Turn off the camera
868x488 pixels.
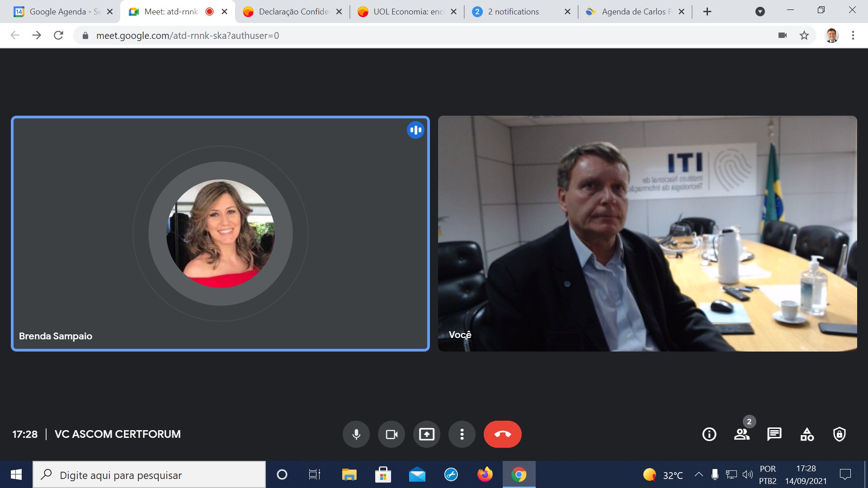(392, 434)
